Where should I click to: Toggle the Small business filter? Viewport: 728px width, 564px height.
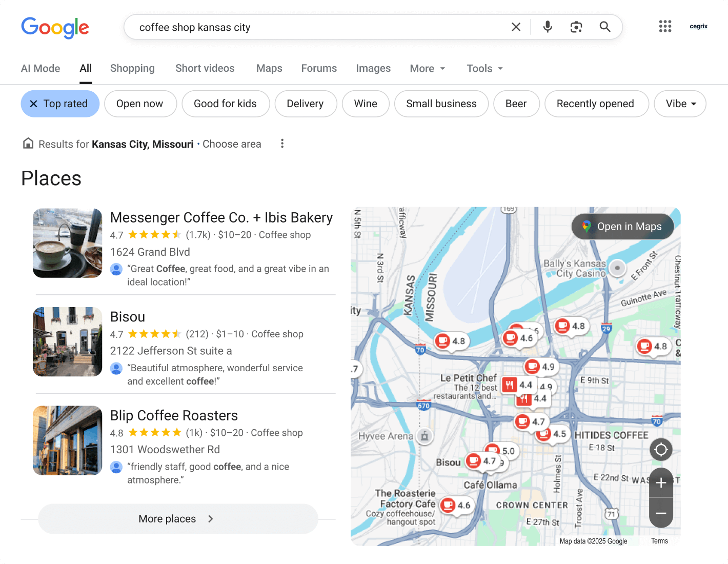441,104
